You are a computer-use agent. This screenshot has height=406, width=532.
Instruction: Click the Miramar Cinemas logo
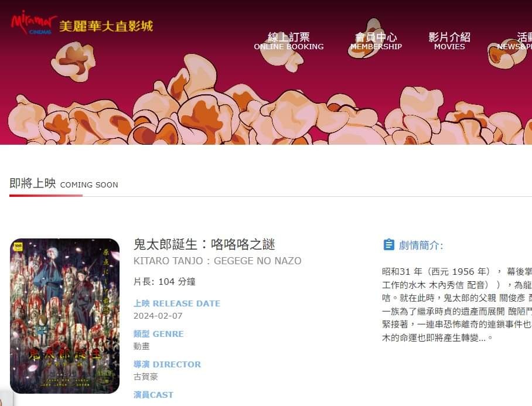33,22
